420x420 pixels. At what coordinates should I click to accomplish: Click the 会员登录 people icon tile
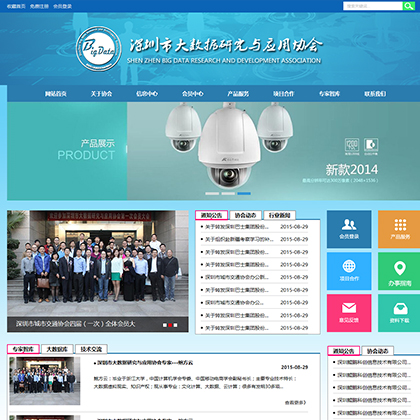coord(349,229)
